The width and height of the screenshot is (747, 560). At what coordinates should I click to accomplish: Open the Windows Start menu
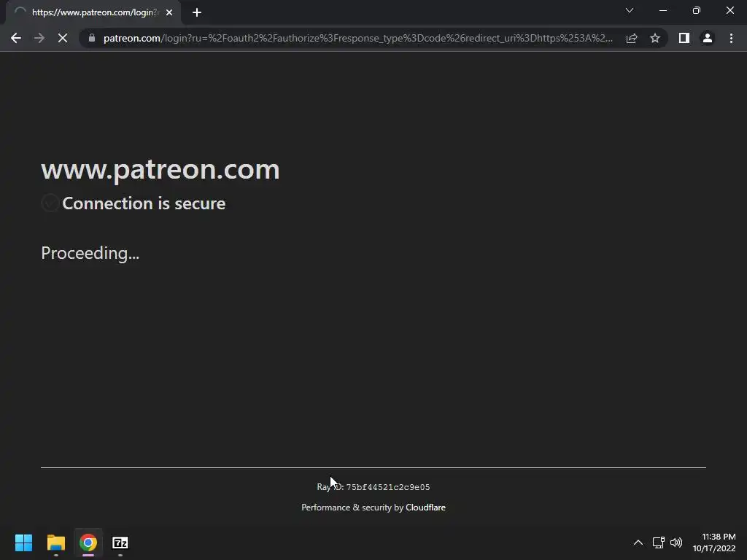23,542
